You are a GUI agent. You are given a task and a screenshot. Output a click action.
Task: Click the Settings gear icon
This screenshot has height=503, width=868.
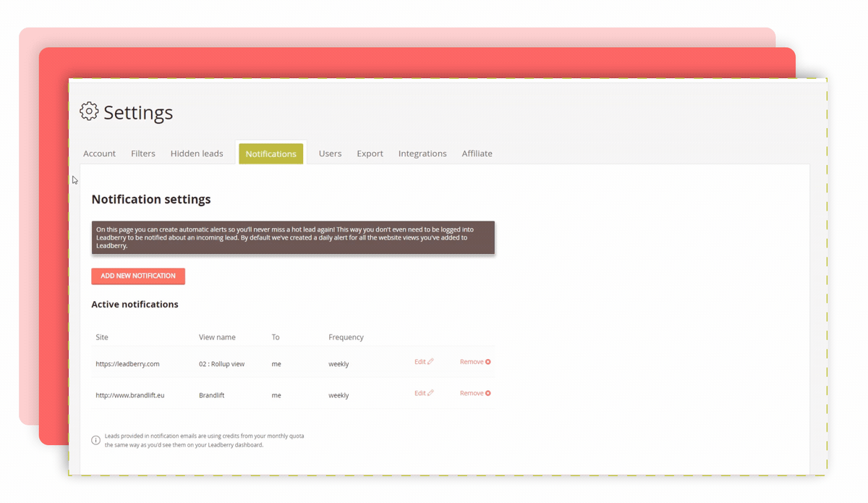tap(89, 111)
